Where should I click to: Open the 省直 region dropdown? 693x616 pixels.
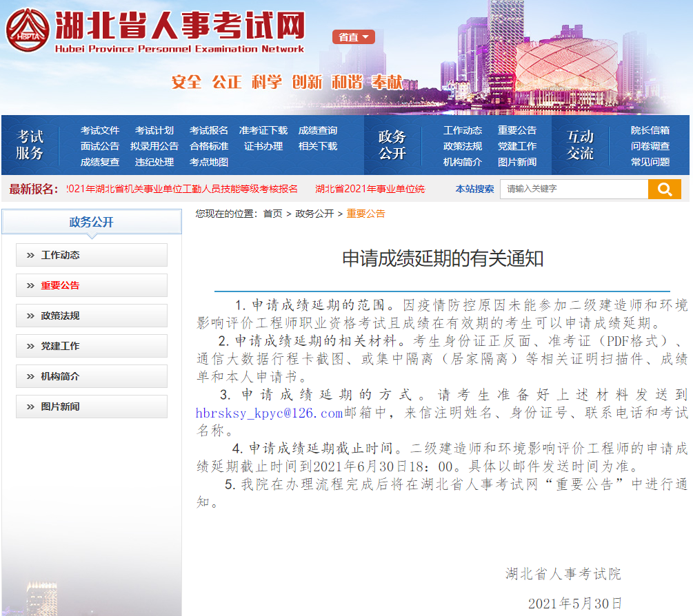pyautogui.click(x=353, y=37)
